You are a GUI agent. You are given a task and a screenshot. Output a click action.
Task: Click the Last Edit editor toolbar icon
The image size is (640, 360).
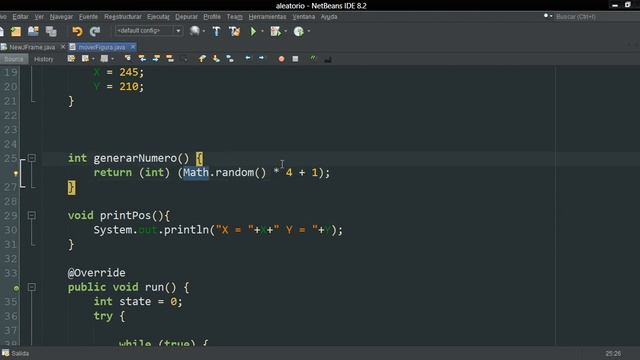(x=71, y=59)
